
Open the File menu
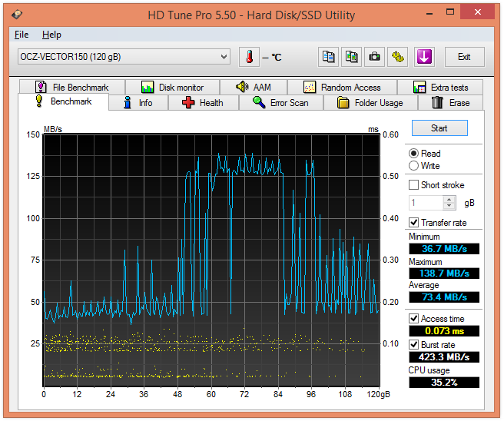(22, 35)
